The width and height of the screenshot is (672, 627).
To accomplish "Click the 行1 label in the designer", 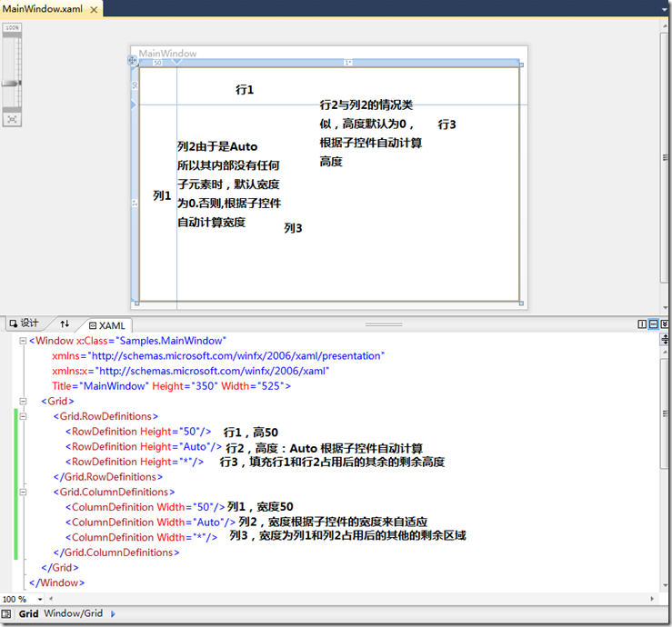I will coord(245,90).
